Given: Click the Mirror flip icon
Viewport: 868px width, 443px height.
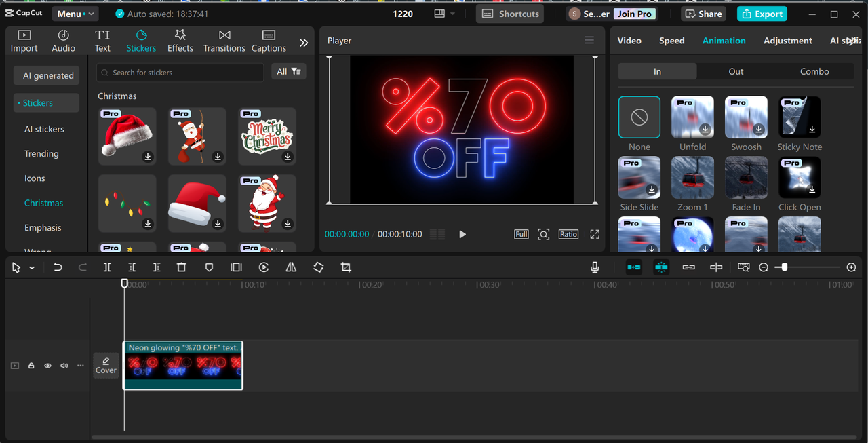Looking at the screenshot, I should point(291,267).
